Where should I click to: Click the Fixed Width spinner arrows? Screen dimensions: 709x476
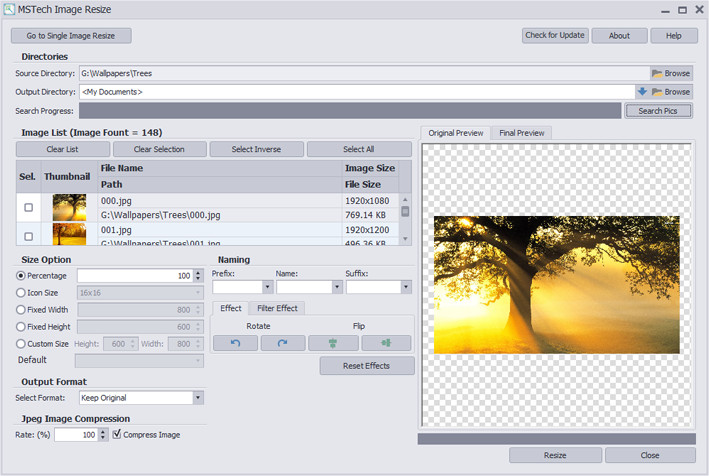198,310
